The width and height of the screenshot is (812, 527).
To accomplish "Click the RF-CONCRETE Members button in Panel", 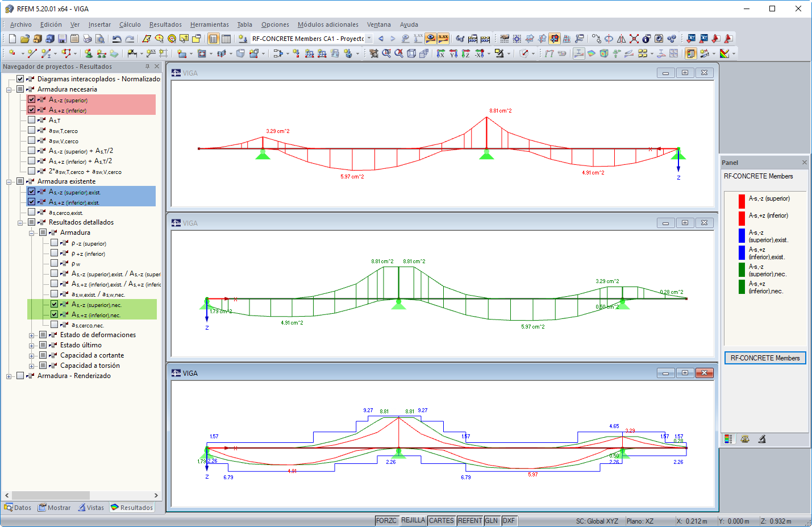I will [x=765, y=358].
